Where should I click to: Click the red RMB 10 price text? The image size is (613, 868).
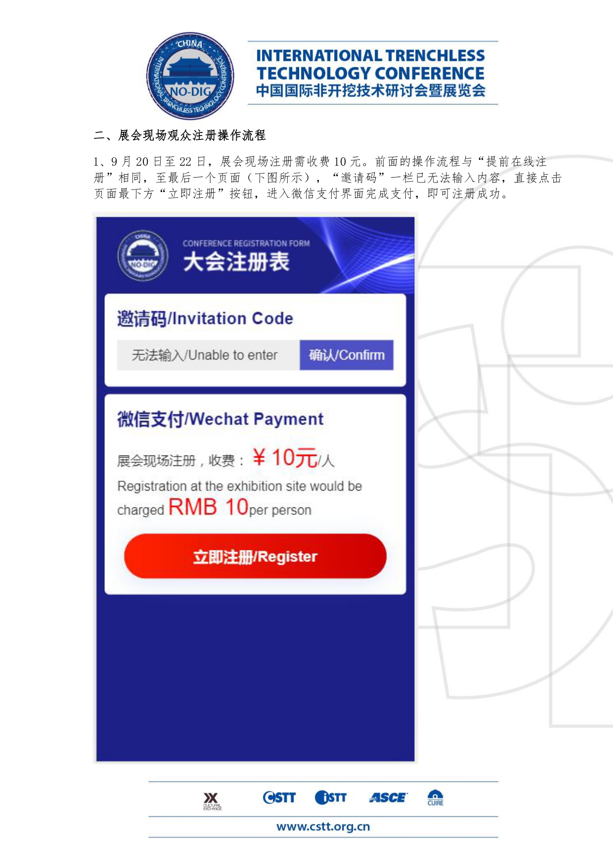(x=208, y=507)
